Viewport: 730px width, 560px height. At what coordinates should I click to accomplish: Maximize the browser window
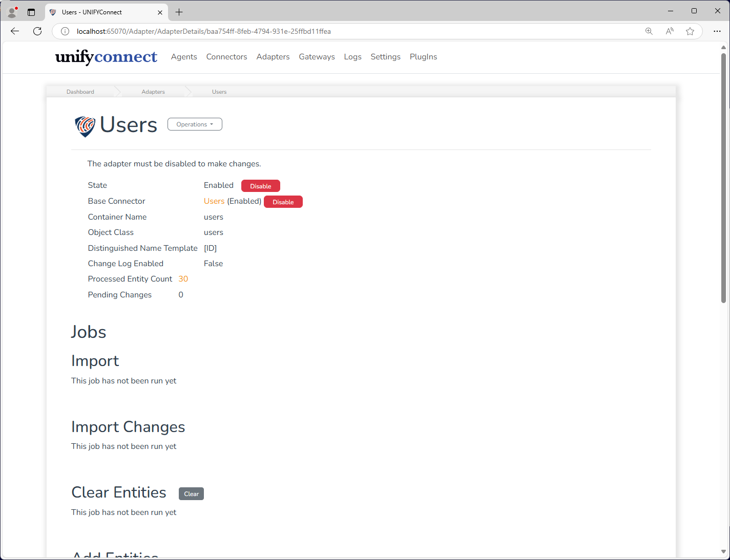[694, 11]
